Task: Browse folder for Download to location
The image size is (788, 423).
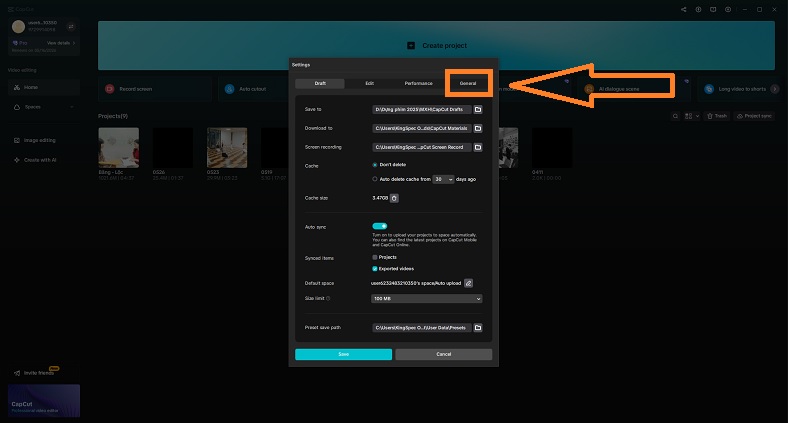Action: click(478, 129)
